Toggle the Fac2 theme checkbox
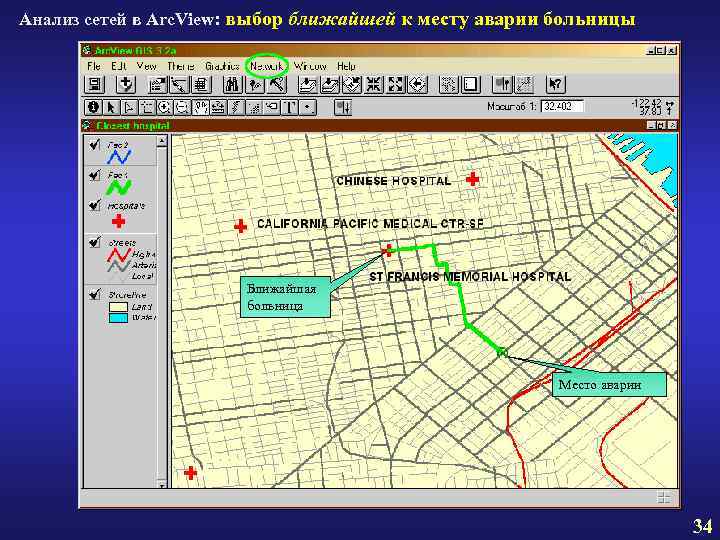720x540 pixels. point(95,145)
